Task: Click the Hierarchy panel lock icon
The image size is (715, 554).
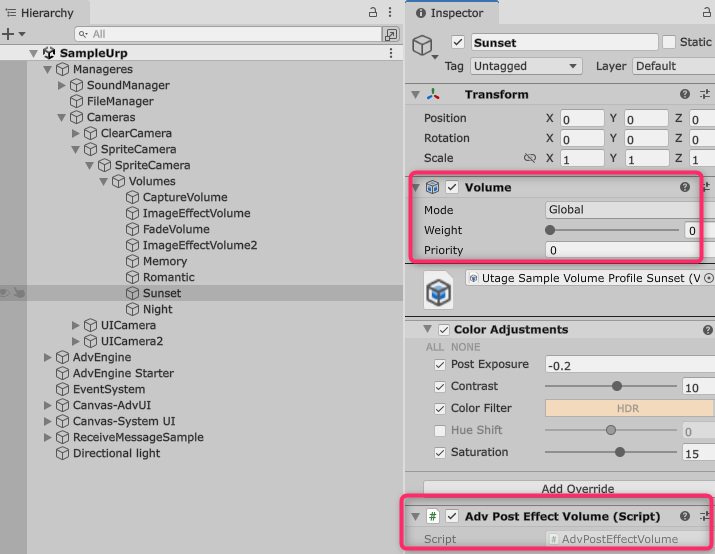Action: pyautogui.click(x=374, y=12)
